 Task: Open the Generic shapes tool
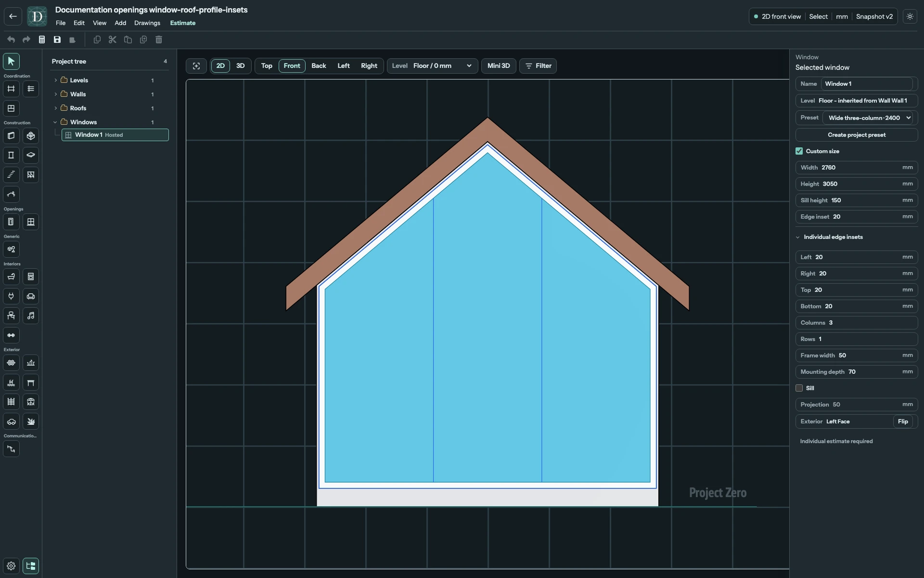pyautogui.click(x=11, y=250)
